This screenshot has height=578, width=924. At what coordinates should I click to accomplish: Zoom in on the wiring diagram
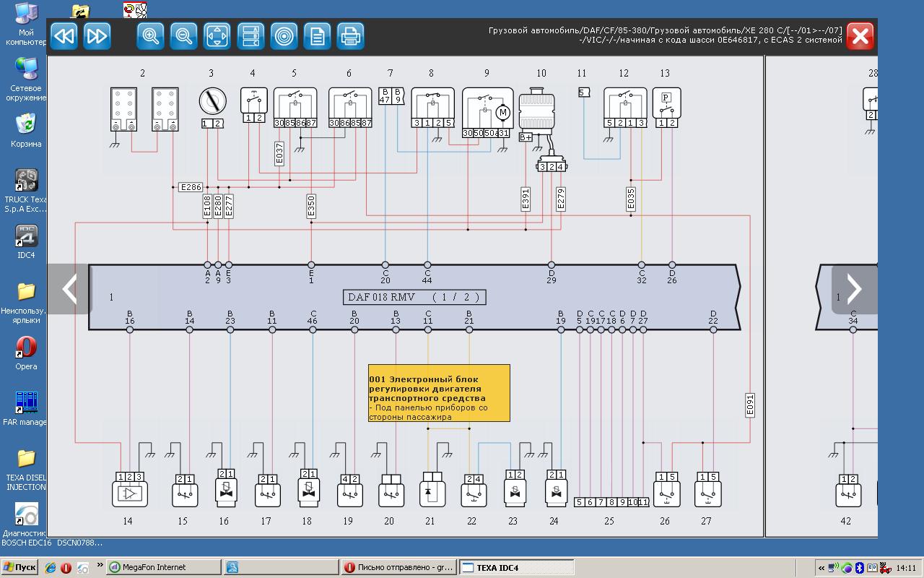pos(151,36)
